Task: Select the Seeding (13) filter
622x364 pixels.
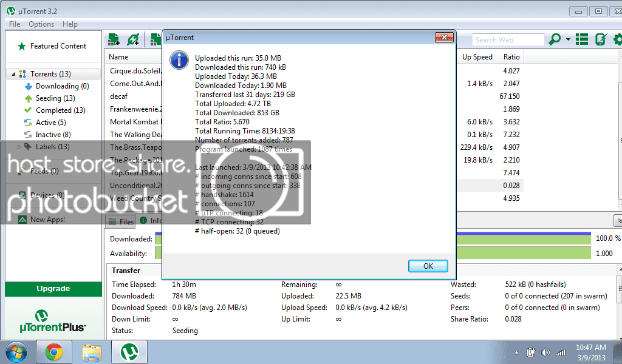Action: pyautogui.click(x=55, y=98)
